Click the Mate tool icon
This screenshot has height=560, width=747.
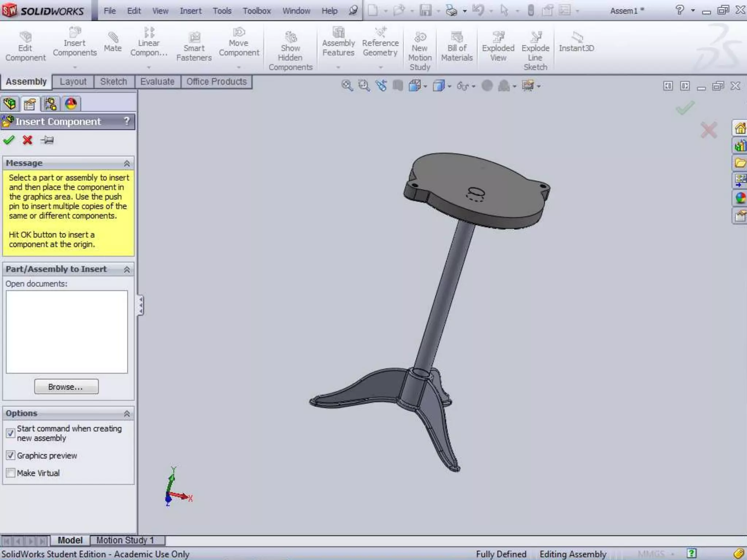[113, 38]
